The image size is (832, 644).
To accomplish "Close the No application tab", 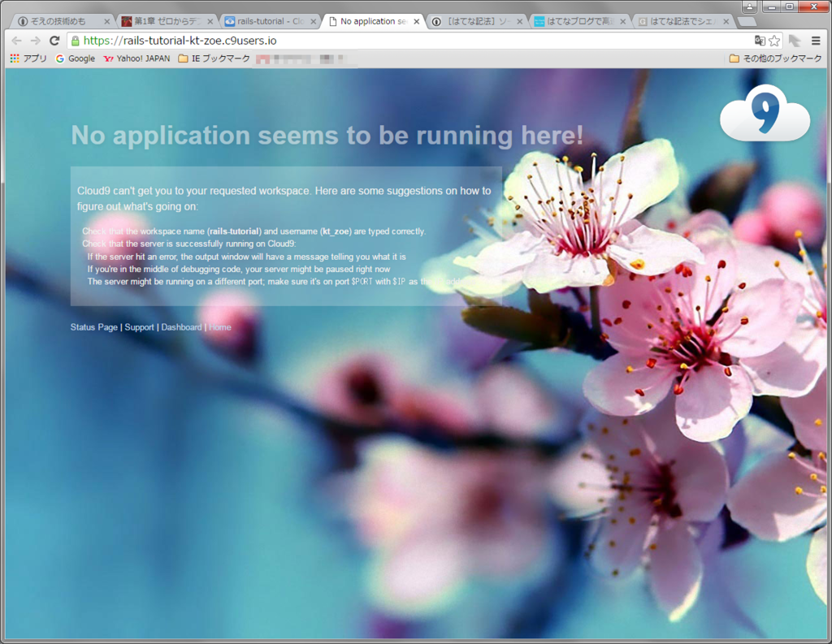I will click(x=417, y=22).
